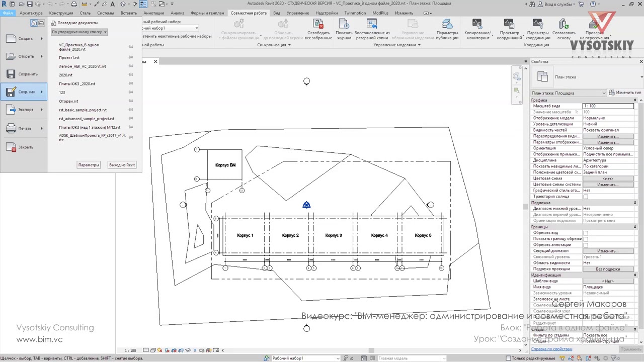Toggle the Траектория солнца (Sun Path) checkbox
The image size is (644, 362).
(x=586, y=197)
